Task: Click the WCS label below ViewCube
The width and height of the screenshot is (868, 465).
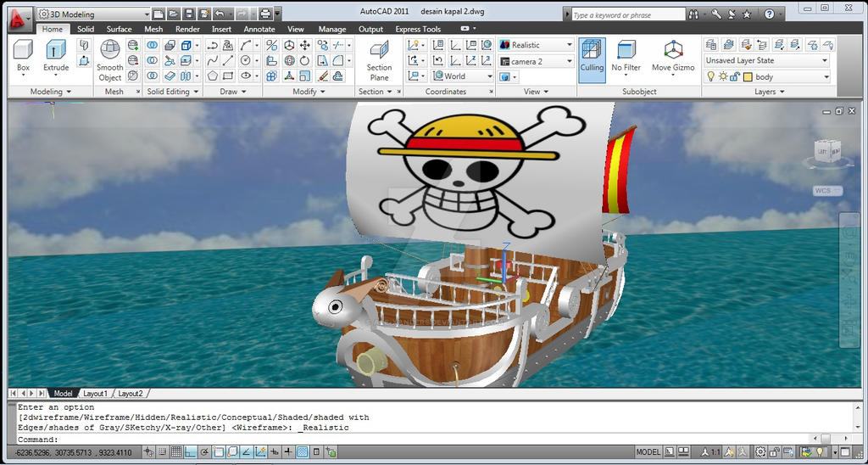Action: pos(827,191)
